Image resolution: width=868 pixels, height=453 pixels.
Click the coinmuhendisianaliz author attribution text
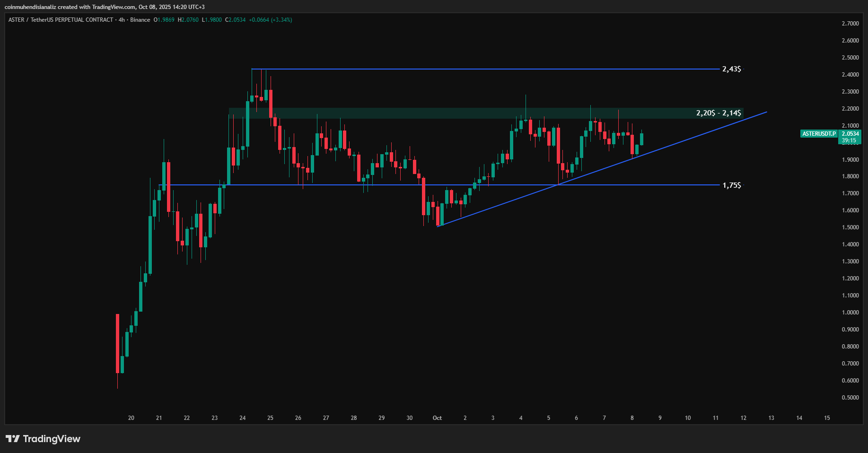tap(31, 7)
